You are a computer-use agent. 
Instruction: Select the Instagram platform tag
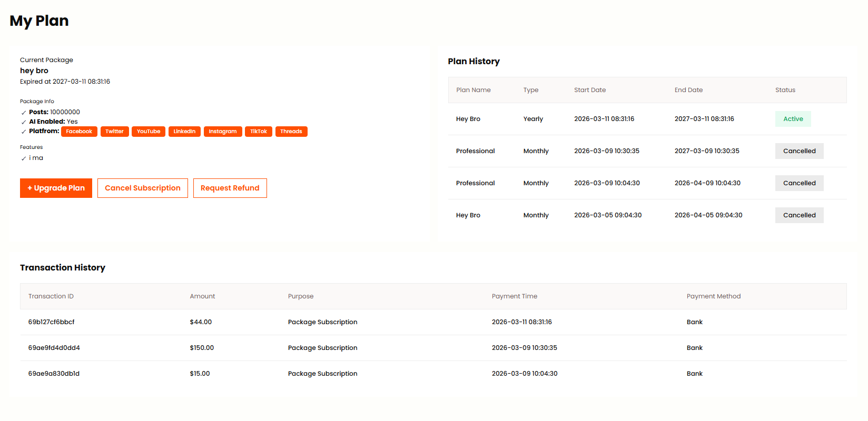point(223,132)
